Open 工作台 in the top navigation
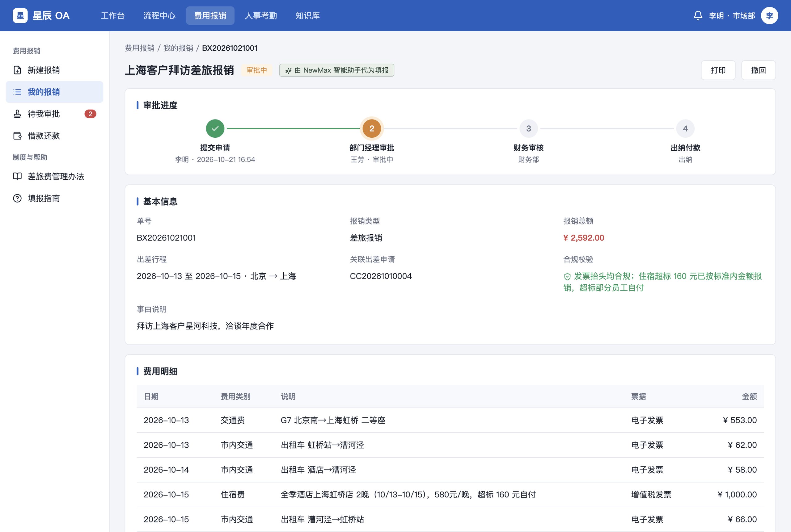Screen dimensions: 791x532 (113, 16)
